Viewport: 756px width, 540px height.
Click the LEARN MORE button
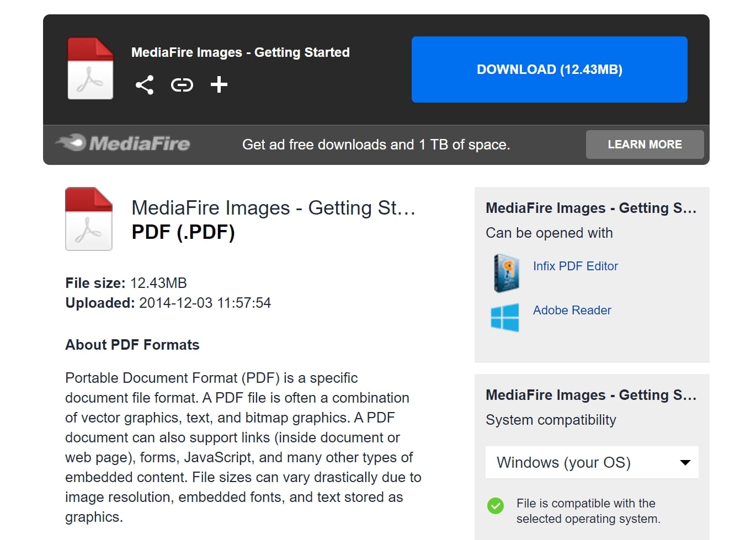644,144
